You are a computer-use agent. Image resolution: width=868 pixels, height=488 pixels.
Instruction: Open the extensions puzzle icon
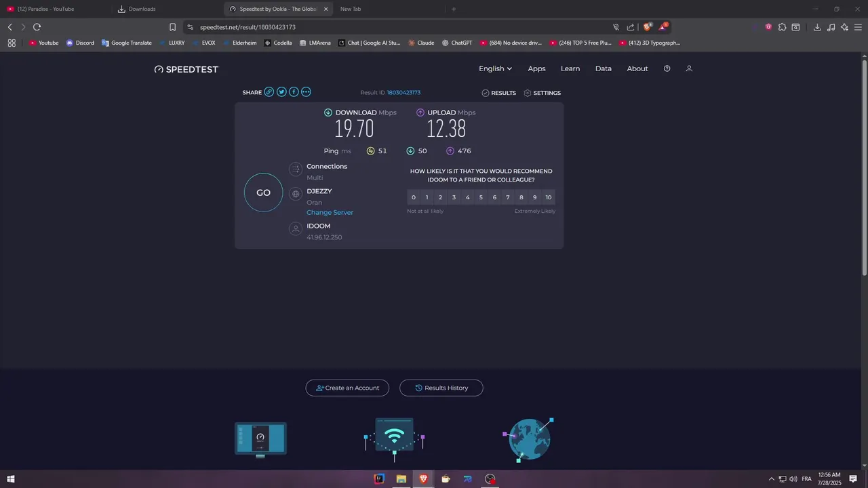coord(782,27)
